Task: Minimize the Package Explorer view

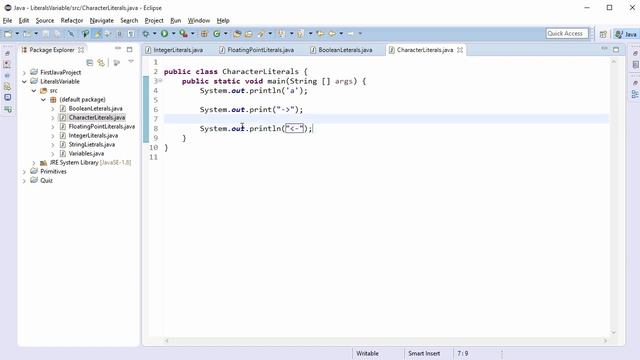Action: coord(118,49)
